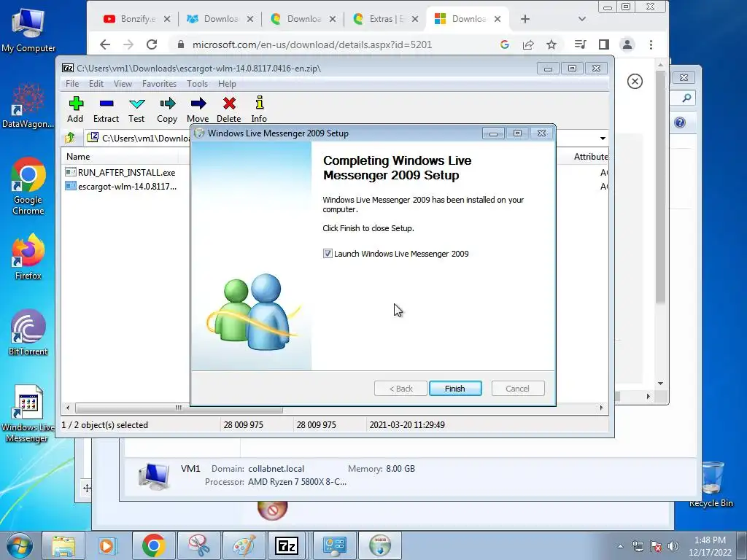
Task: Click the Test archive icon
Action: point(136,109)
